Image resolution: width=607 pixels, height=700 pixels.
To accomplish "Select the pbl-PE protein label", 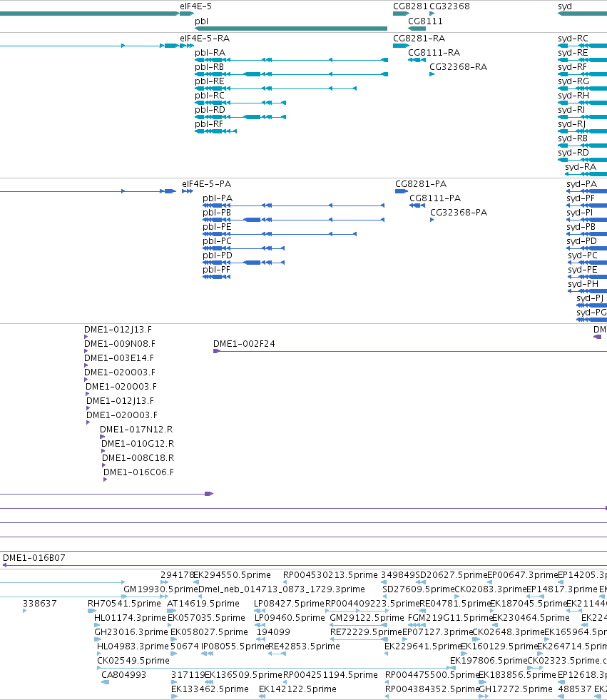I will click(x=217, y=227).
